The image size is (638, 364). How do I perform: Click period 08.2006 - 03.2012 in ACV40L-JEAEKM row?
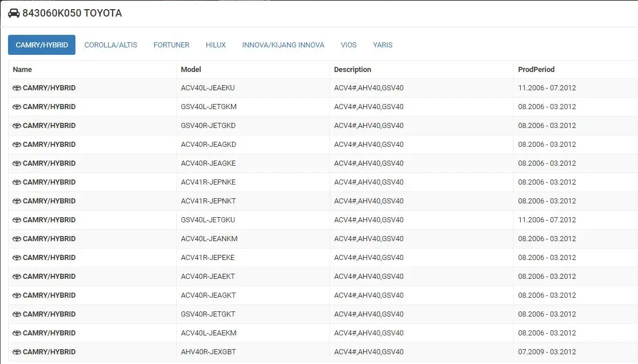[547, 333]
